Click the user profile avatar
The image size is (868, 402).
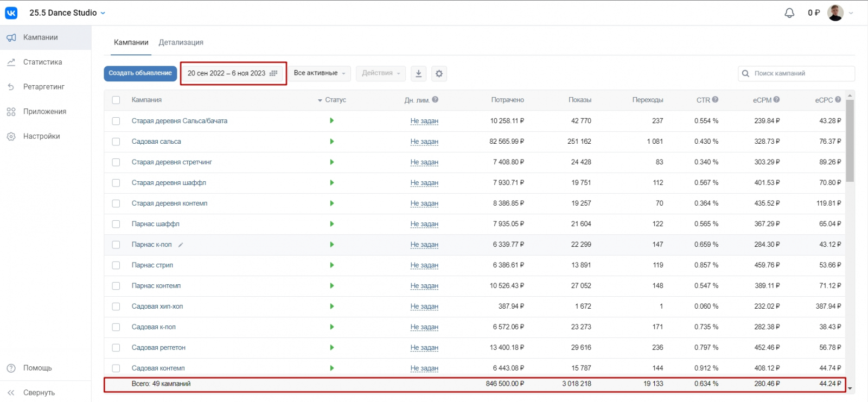[835, 13]
